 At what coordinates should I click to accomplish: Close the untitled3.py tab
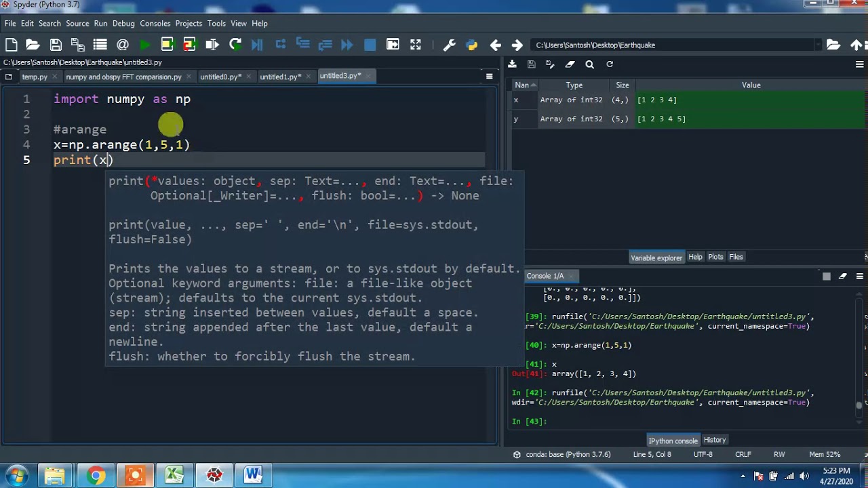[x=369, y=76]
